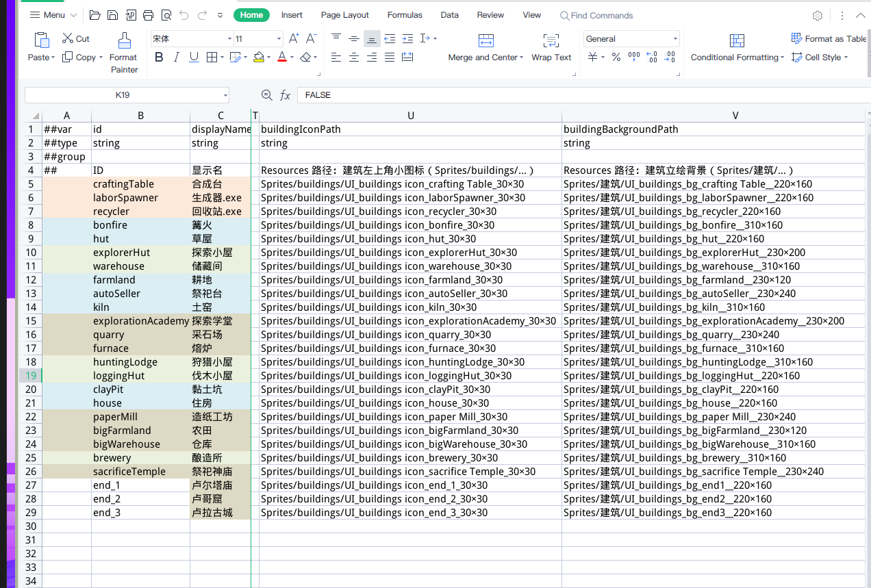Click the formula bar showing FALSE
Image resolution: width=871 pixels, height=588 pixels.
click(583, 95)
